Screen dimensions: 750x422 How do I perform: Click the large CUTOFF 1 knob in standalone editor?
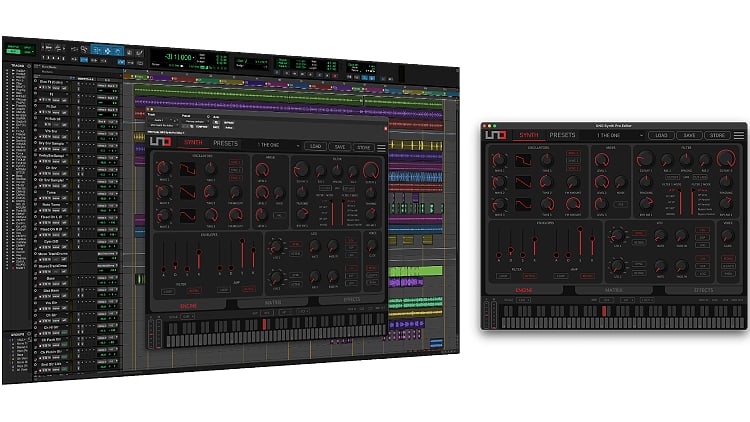click(x=645, y=159)
